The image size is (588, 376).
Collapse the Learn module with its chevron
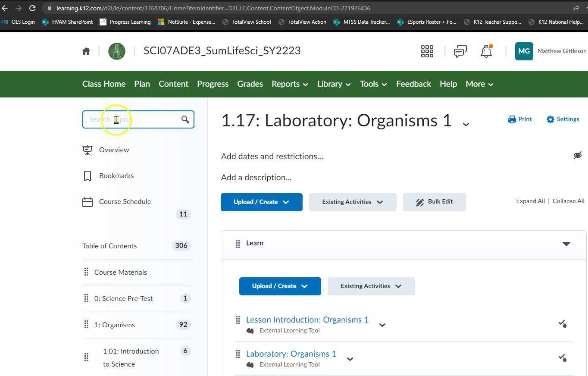pyautogui.click(x=566, y=243)
